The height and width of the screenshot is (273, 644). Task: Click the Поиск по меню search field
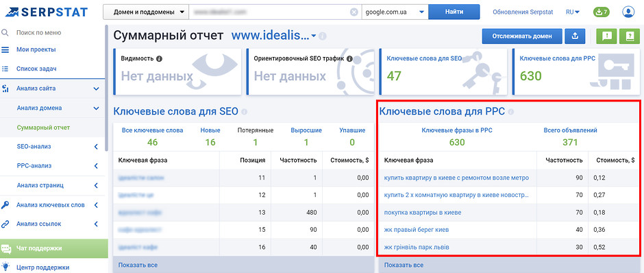[x=38, y=32]
